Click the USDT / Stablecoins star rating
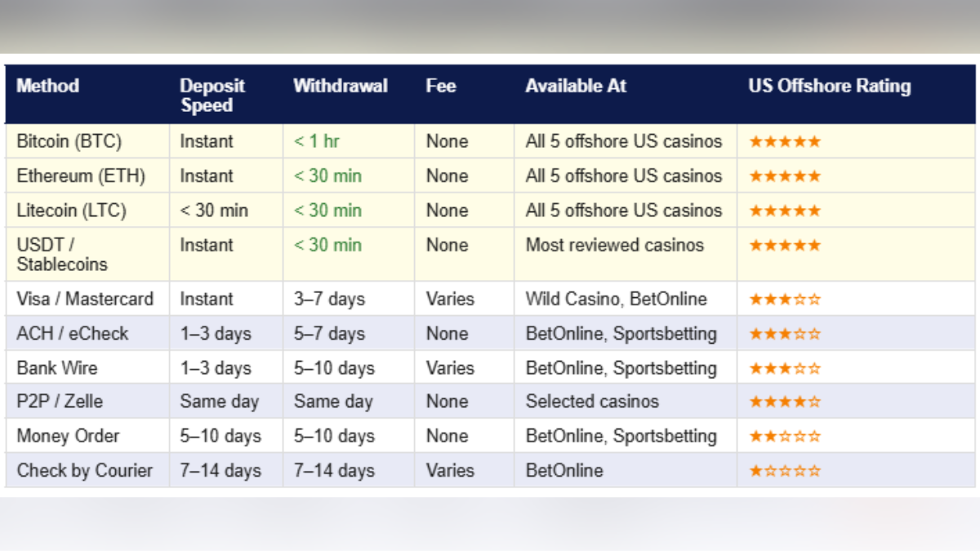Viewport: 980px width, 551px height. (784, 246)
